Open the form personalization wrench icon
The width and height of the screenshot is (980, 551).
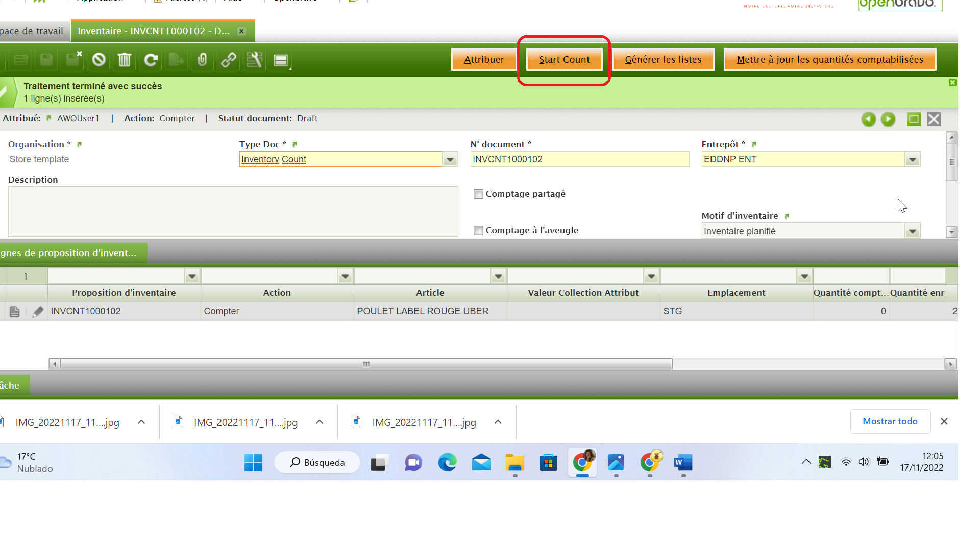254,60
